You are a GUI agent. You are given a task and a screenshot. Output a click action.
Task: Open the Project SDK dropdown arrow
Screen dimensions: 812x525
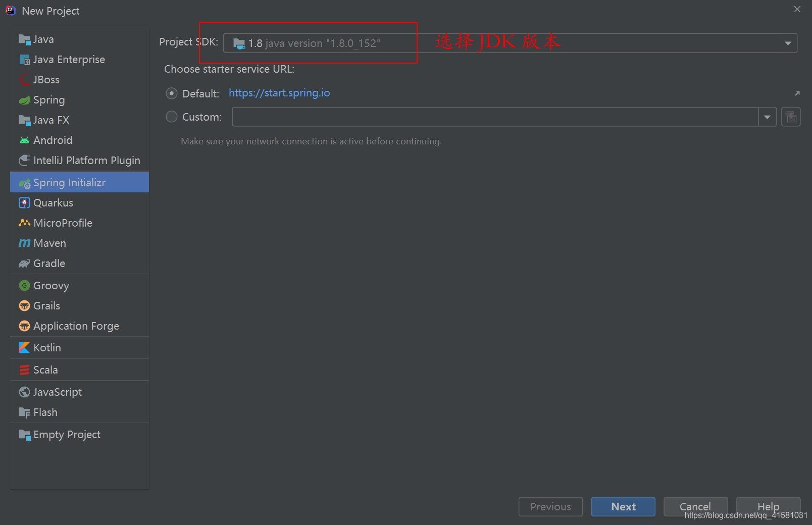click(788, 43)
